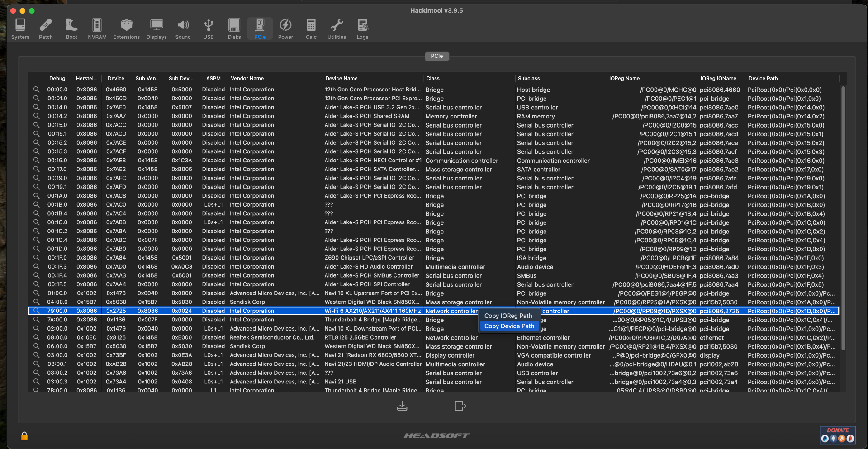Click the lock icon at bottom left
Screen dimensions: 868x449
coord(24,435)
